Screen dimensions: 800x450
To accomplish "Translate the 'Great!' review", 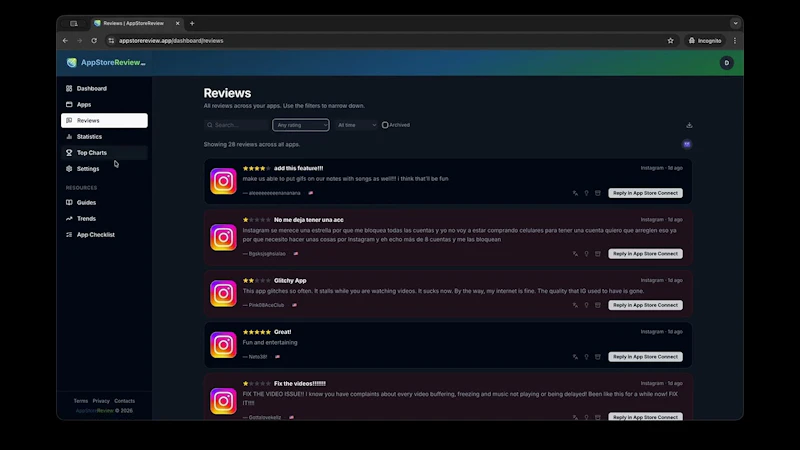I will [575, 357].
